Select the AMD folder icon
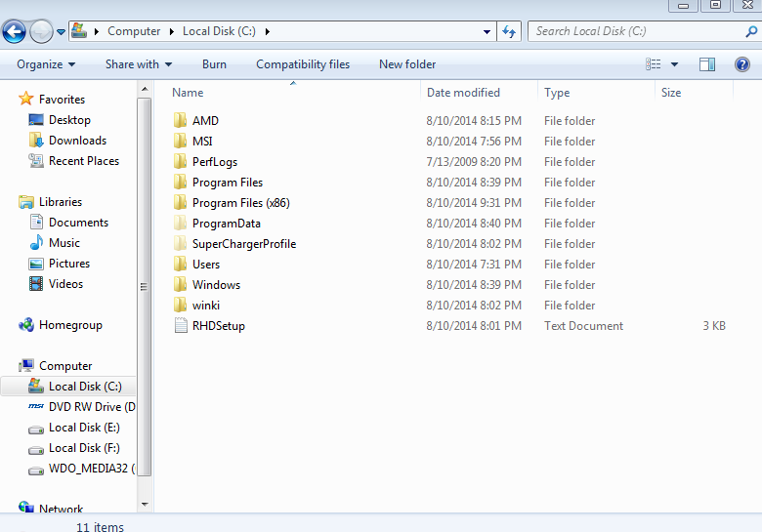The width and height of the screenshot is (762, 532). [181, 120]
